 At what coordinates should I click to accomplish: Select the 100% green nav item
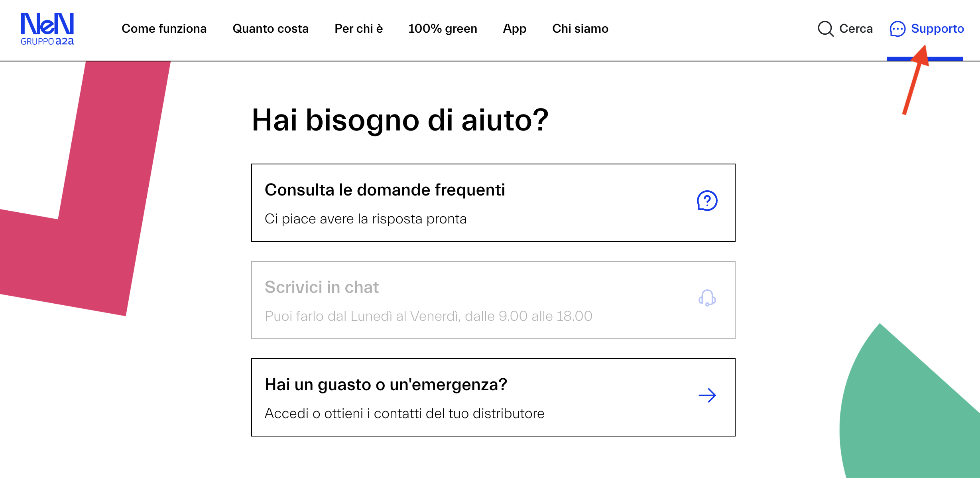tap(443, 29)
